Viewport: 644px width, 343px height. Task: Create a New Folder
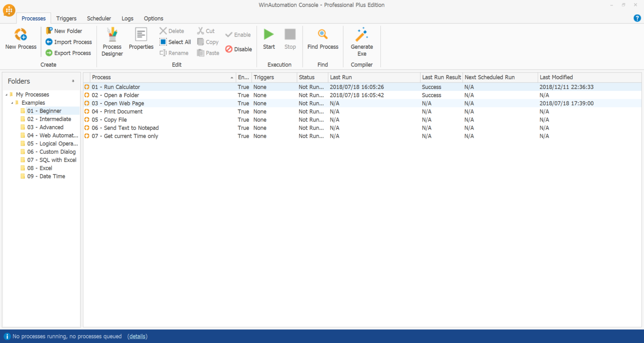pos(64,31)
